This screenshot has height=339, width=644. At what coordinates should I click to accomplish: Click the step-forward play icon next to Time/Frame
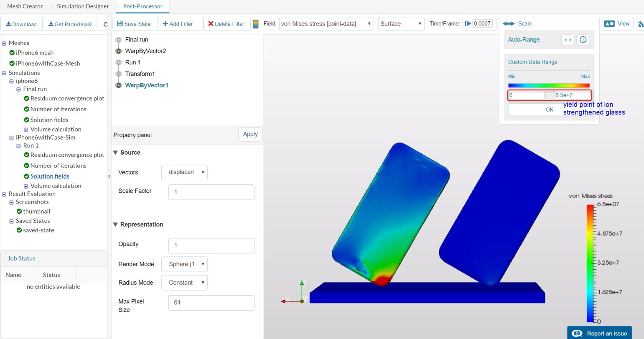coord(468,24)
